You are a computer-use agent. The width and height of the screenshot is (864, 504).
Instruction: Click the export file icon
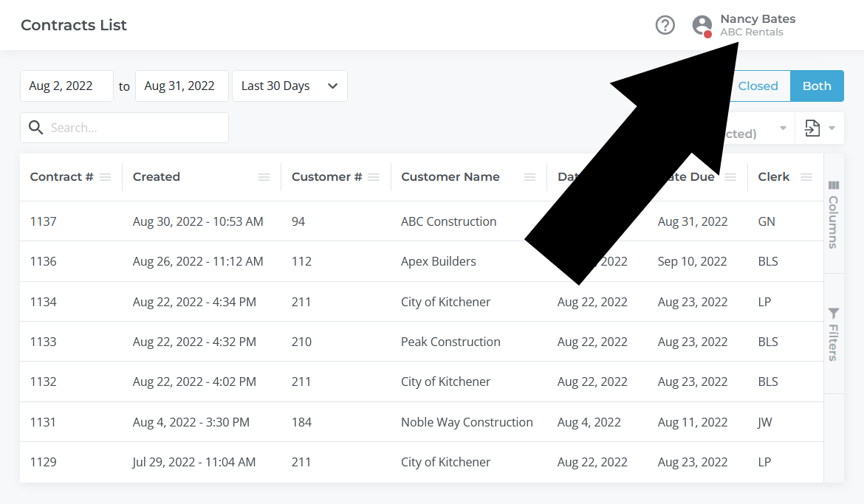pyautogui.click(x=812, y=128)
